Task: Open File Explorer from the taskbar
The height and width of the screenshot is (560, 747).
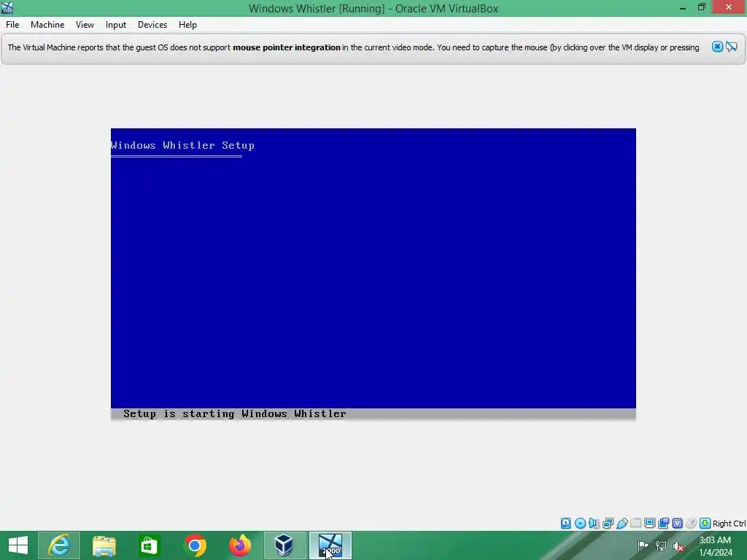Action: pyautogui.click(x=104, y=545)
